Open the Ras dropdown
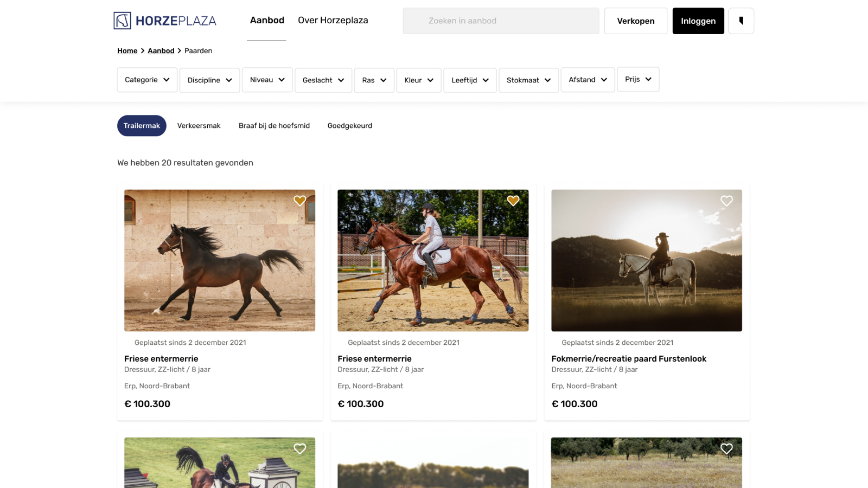The height and width of the screenshot is (488, 868). point(374,80)
